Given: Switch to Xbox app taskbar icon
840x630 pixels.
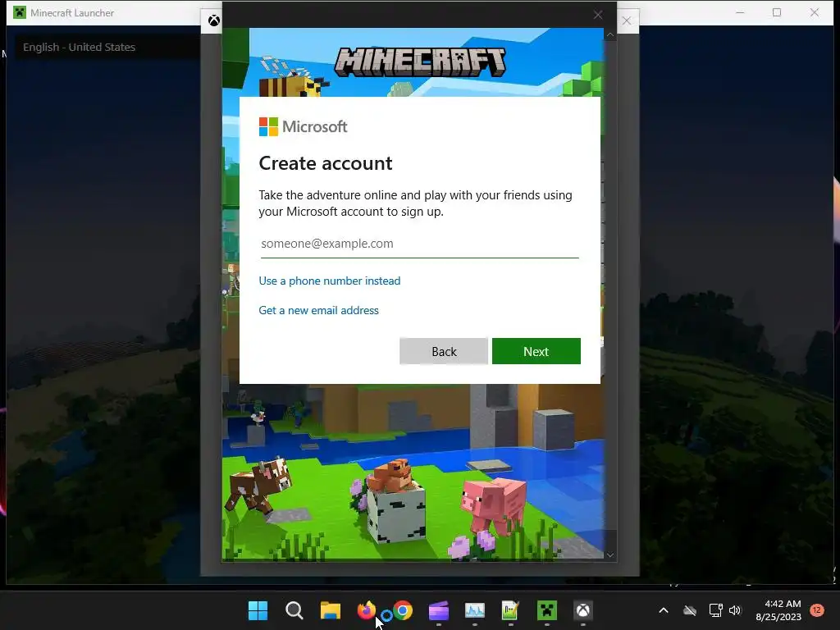Looking at the screenshot, I should [583, 610].
